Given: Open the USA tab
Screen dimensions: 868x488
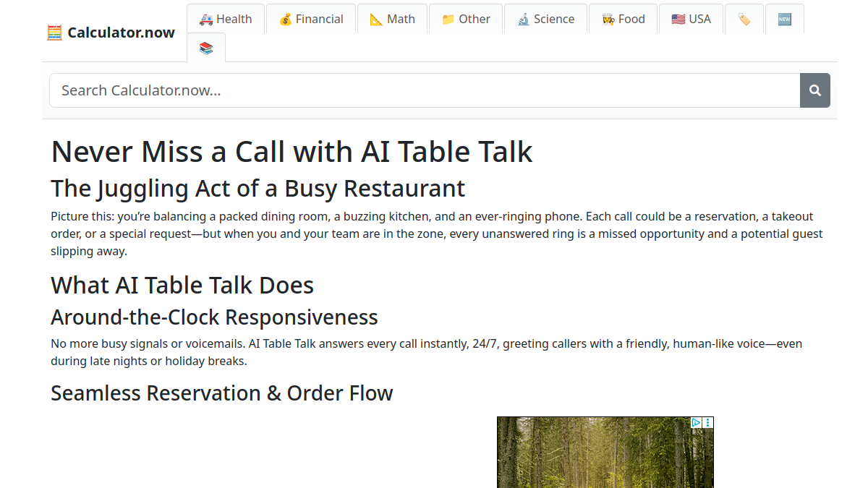Looking at the screenshot, I should 691,19.
